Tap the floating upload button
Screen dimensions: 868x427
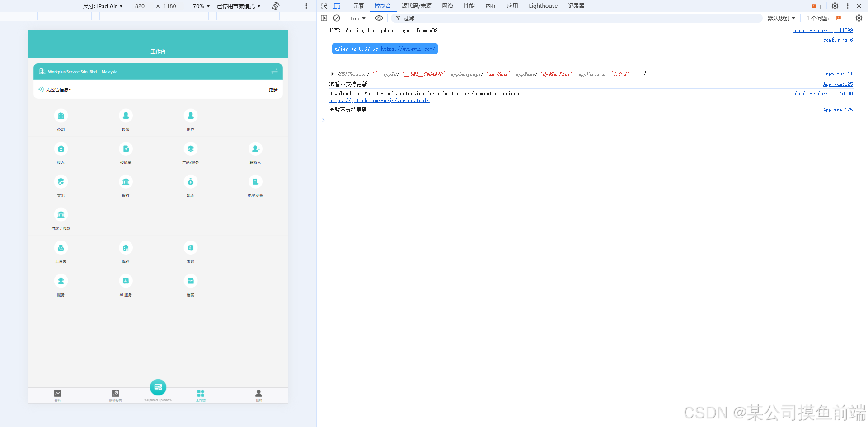click(158, 387)
